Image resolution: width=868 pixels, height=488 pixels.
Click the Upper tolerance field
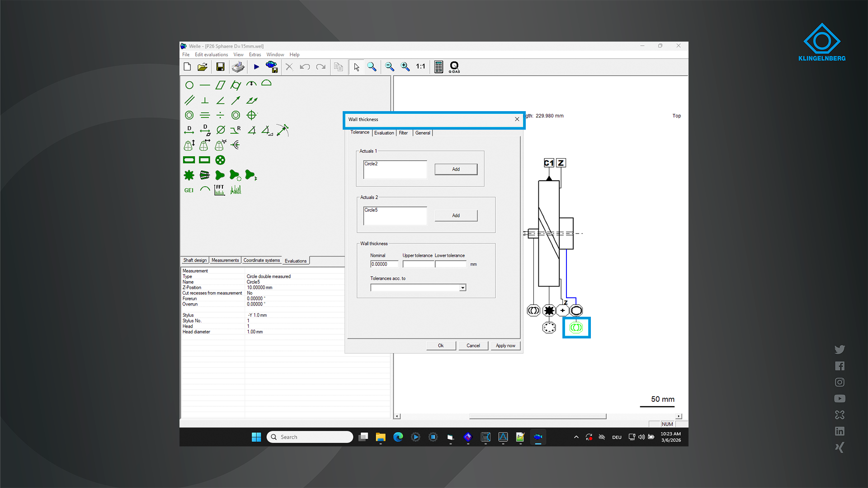pos(418,264)
